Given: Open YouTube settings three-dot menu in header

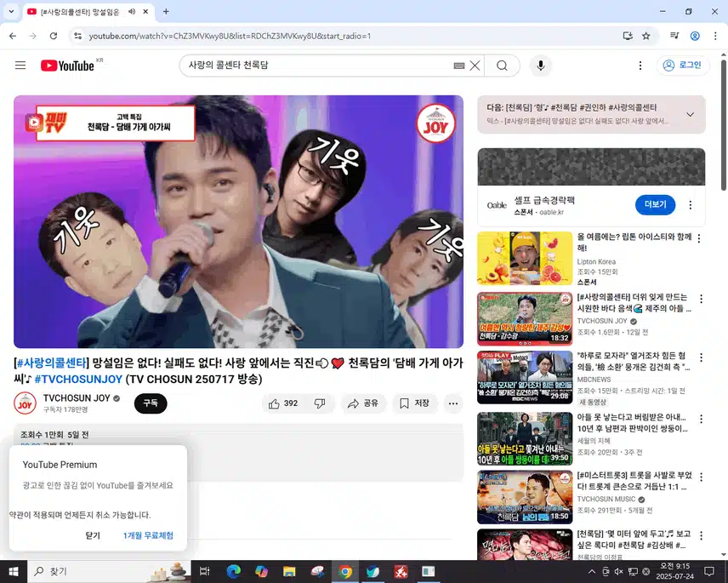Looking at the screenshot, I should coord(640,66).
